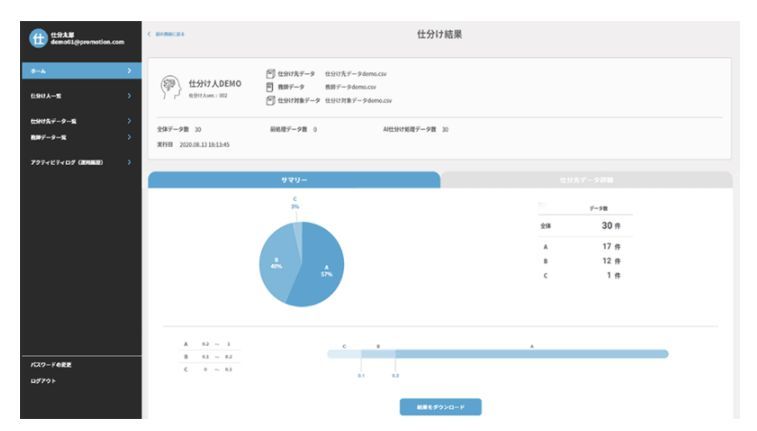Image resolution: width=757 pixels, height=431 pixels.
Task: Expand the ホーム sidebar chevron
Action: point(129,71)
